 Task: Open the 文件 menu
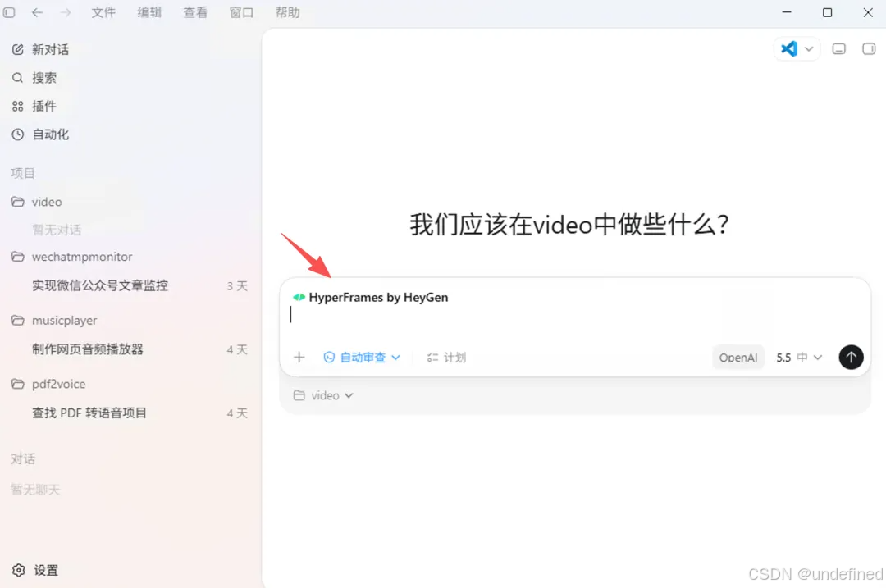pos(103,12)
